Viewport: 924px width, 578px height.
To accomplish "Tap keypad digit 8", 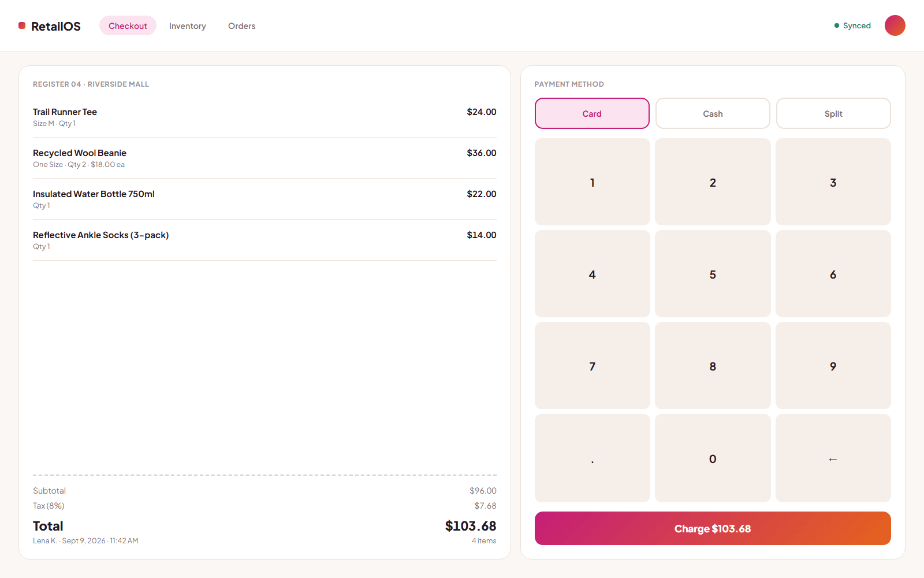I will coord(713,366).
